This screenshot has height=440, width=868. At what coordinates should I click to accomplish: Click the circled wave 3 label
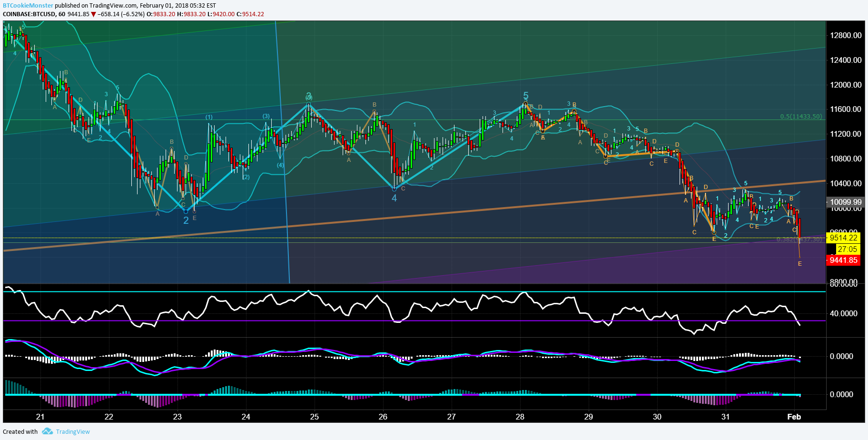(x=309, y=96)
